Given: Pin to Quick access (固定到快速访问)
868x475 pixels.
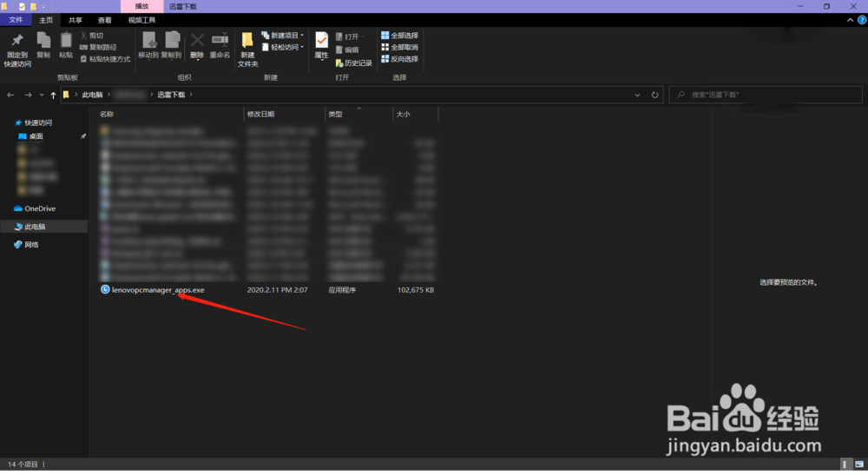Looking at the screenshot, I should pyautogui.click(x=17, y=49).
